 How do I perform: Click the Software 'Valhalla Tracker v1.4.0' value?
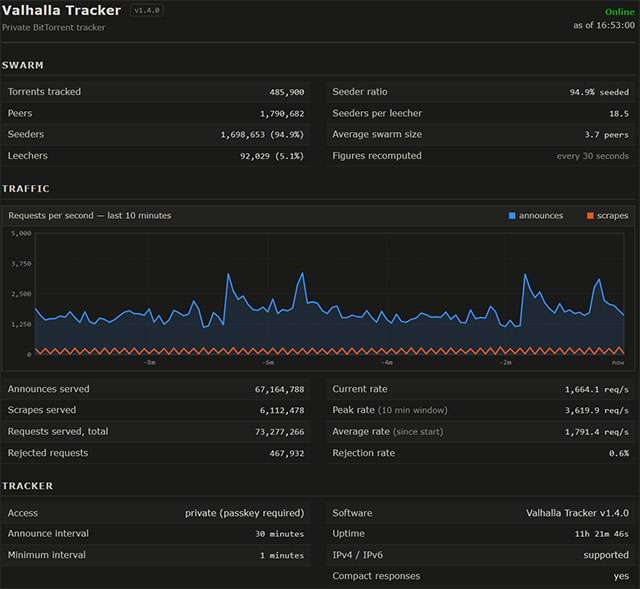pos(577,513)
